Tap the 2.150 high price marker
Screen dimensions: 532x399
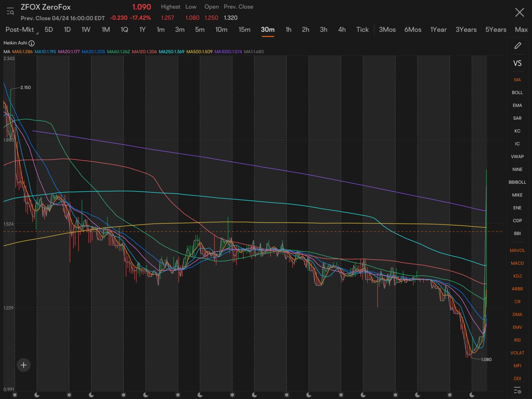tap(26, 87)
